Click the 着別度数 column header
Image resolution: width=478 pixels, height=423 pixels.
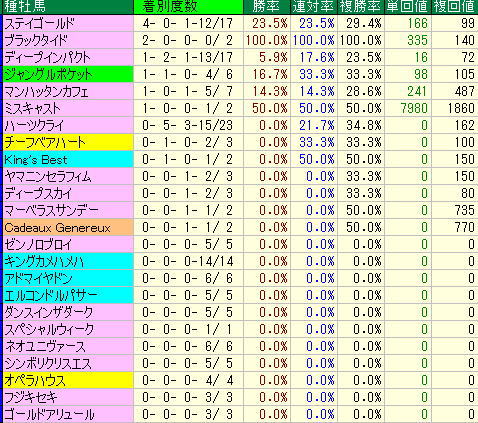(188, 7)
